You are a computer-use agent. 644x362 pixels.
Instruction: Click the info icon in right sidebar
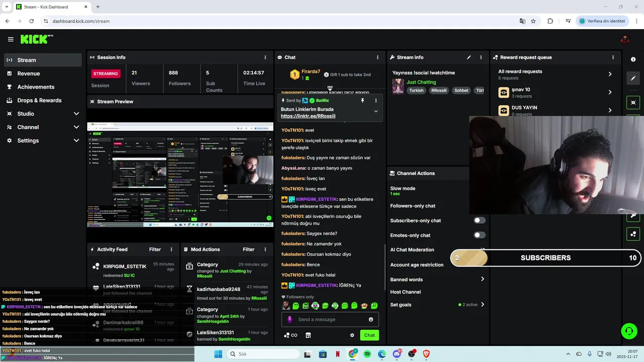pos(633,59)
